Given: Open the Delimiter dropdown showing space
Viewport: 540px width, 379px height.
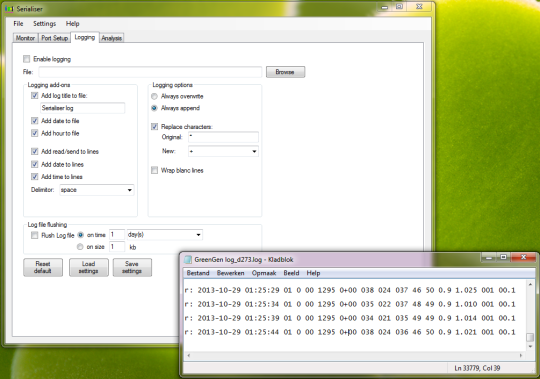Looking at the screenshot, I should 96,190.
